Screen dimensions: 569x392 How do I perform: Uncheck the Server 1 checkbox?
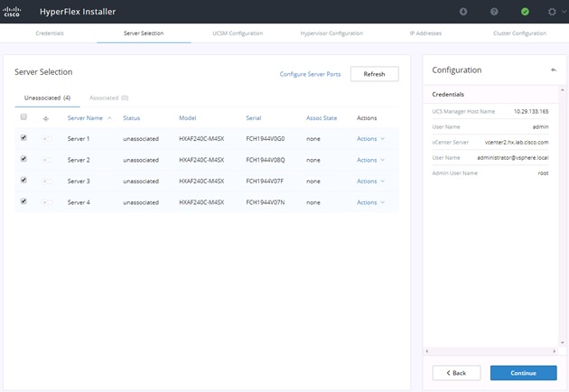coord(23,137)
